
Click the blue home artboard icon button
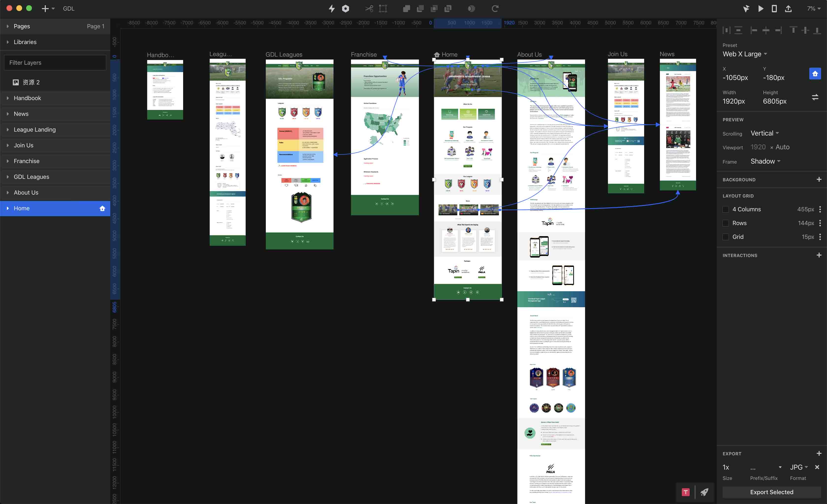tap(815, 74)
